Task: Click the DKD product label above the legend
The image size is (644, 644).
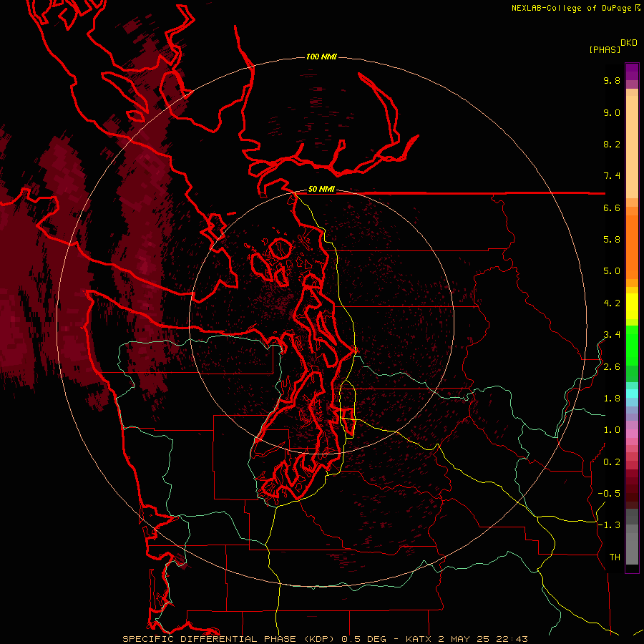Action: click(x=629, y=43)
